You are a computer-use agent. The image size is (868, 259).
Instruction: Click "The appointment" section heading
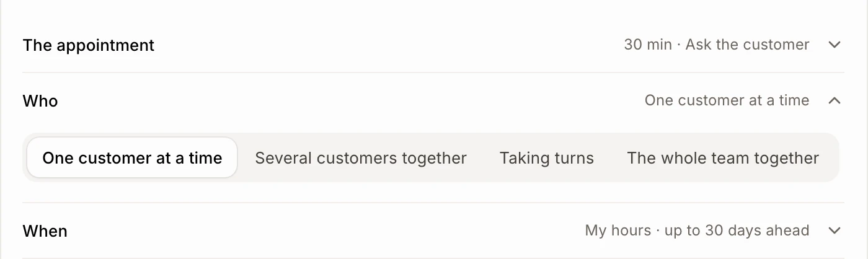click(89, 45)
